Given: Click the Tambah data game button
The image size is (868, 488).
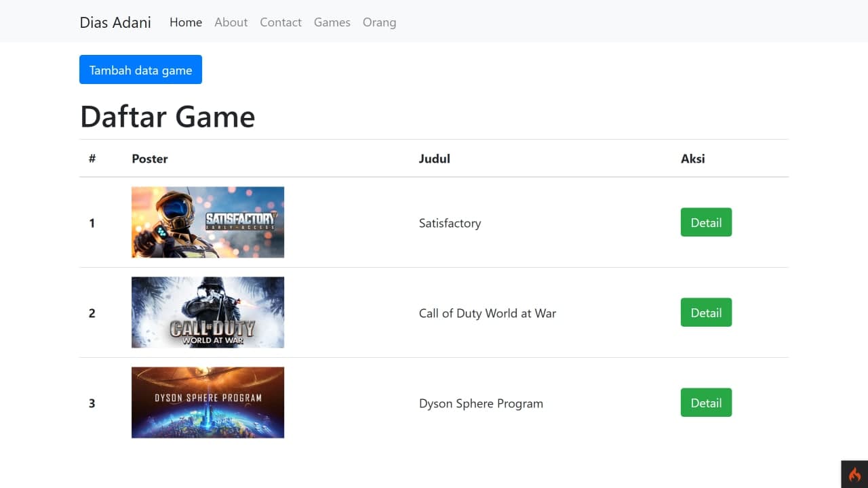Looking at the screenshot, I should tap(140, 70).
